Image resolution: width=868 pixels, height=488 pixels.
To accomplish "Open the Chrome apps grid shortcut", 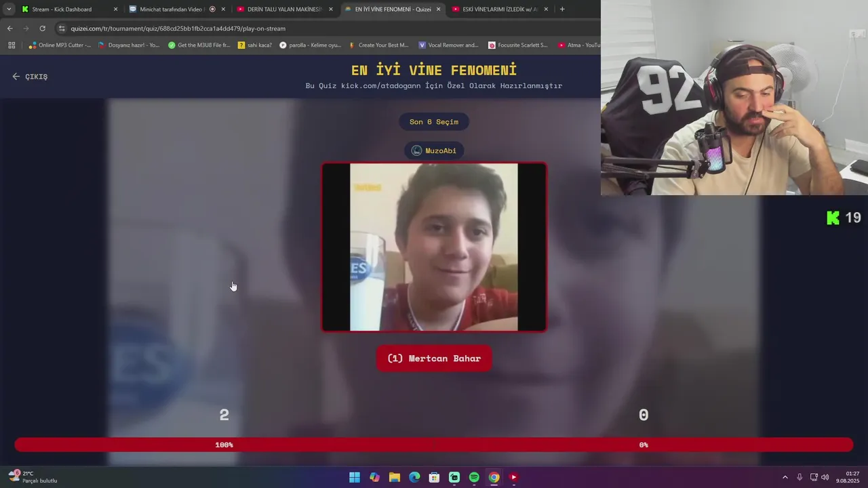I will pyautogui.click(x=12, y=45).
